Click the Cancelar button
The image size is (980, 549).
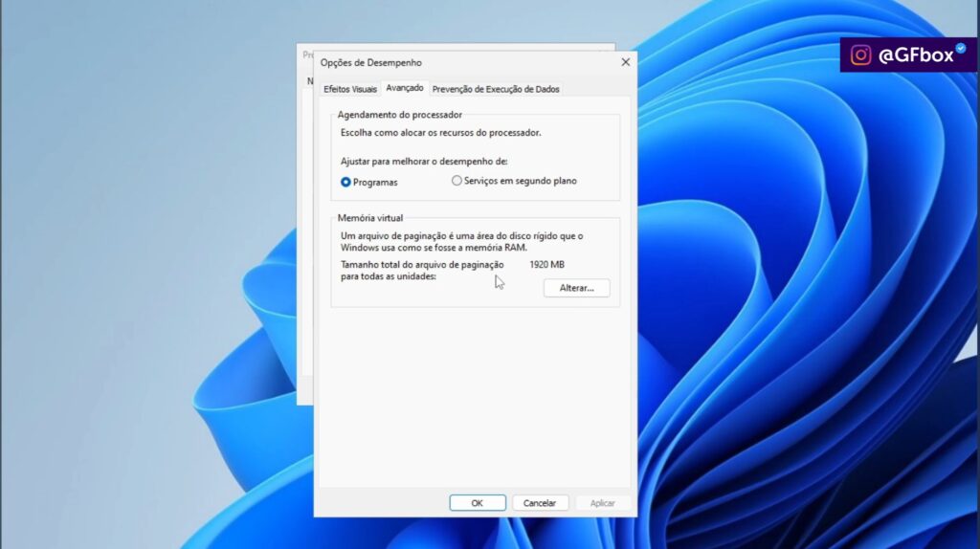coord(540,503)
